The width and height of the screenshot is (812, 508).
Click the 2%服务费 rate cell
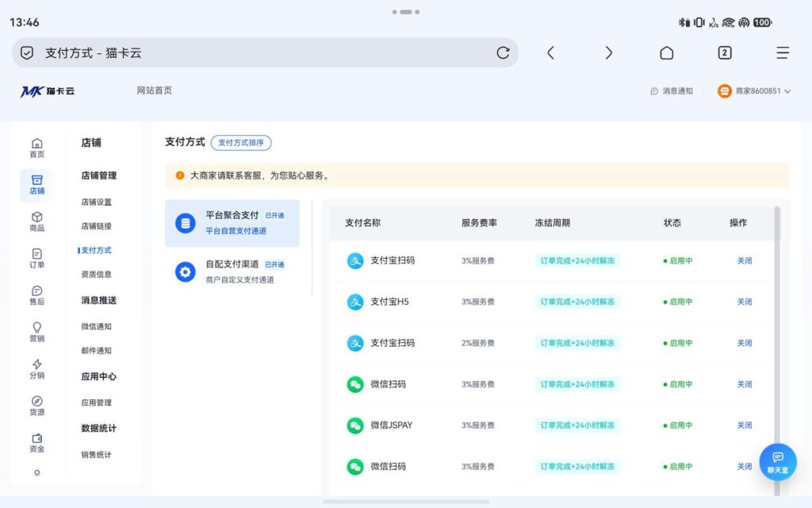coord(478,343)
